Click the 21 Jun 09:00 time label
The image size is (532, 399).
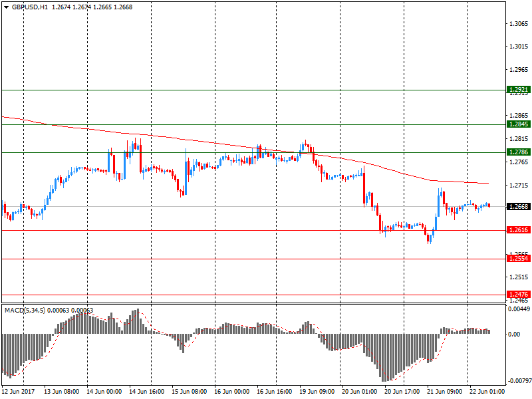pos(444,392)
